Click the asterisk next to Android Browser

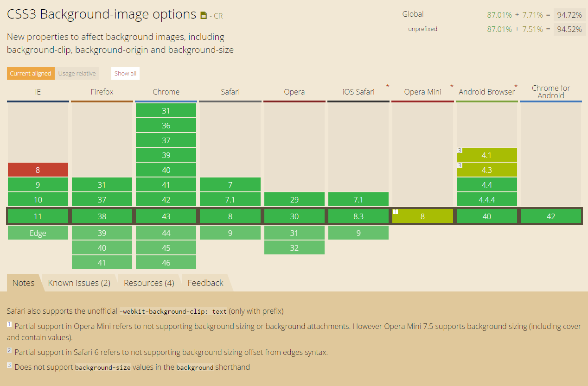point(516,87)
